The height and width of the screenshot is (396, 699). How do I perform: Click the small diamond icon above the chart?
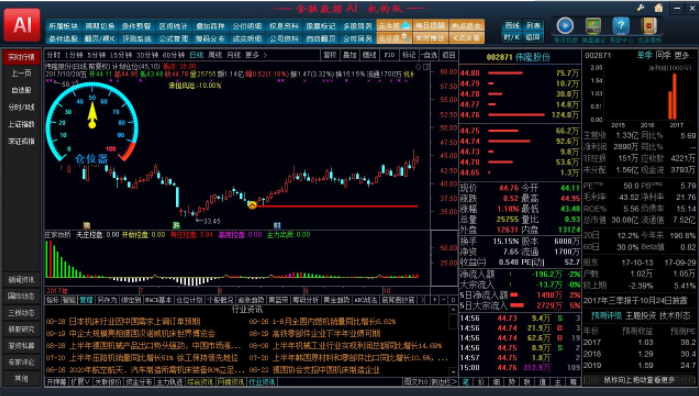(x=418, y=66)
